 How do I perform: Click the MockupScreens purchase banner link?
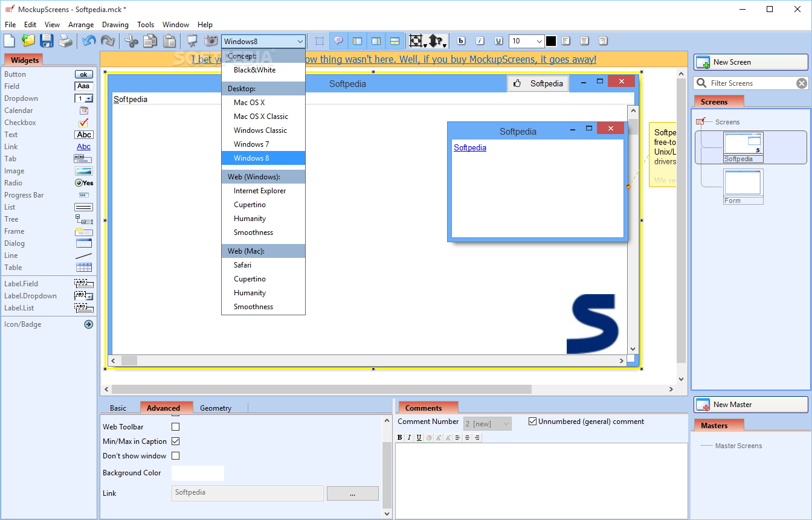pos(394,59)
